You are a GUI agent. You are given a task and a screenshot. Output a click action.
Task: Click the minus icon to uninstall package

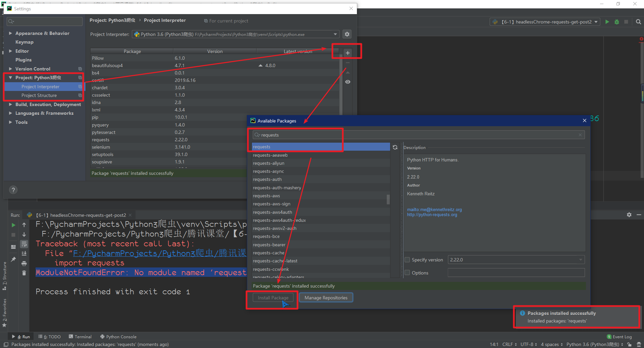tap(347, 63)
